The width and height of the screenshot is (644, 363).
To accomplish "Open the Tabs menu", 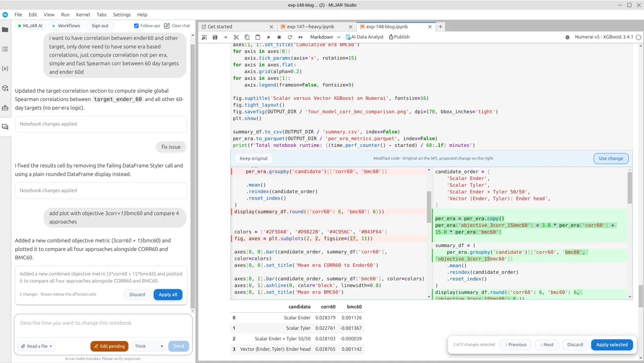I will [101, 14].
